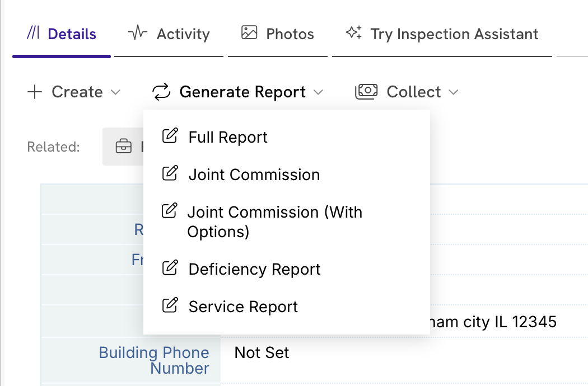Open Try Inspection Assistant tab
This screenshot has width=588, height=386.
pos(442,34)
